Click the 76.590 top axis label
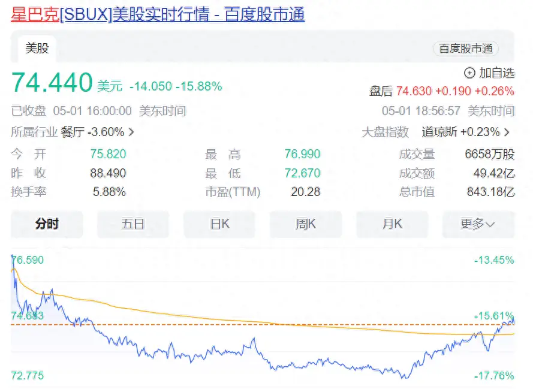The width and height of the screenshot is (533, 392). [x=28, y=260]
